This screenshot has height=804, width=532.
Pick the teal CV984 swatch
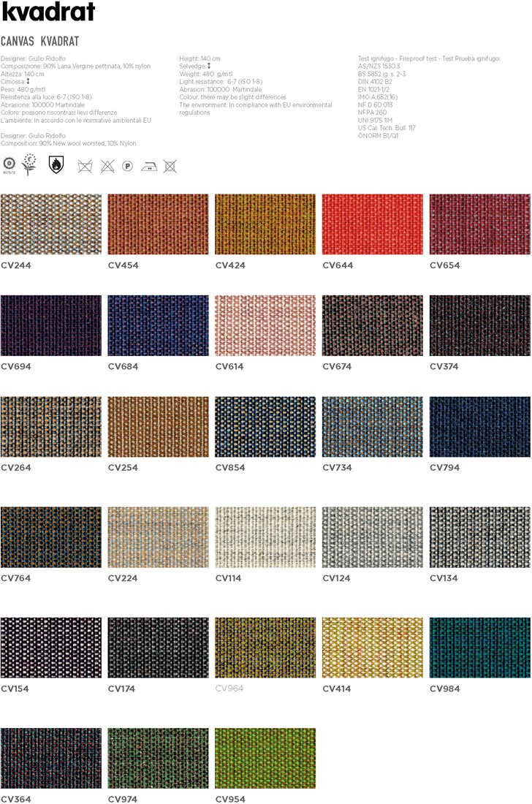[479, 648]
